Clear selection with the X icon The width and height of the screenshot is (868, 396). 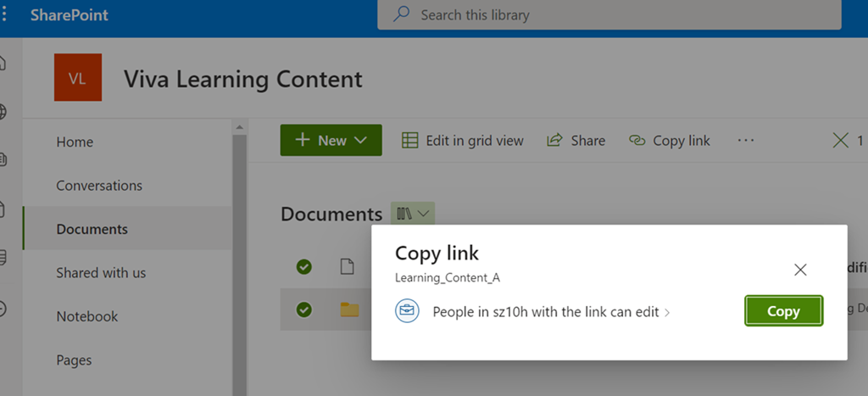point(840,141)
